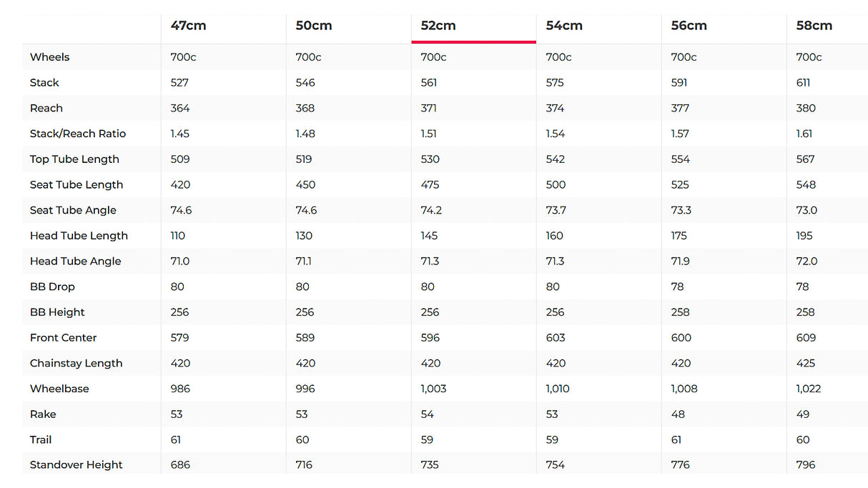Image resolution: width=868 pixels, height=488 pixels.
Task: Select the Top Tube Length row label
Action: coord(74,159)
